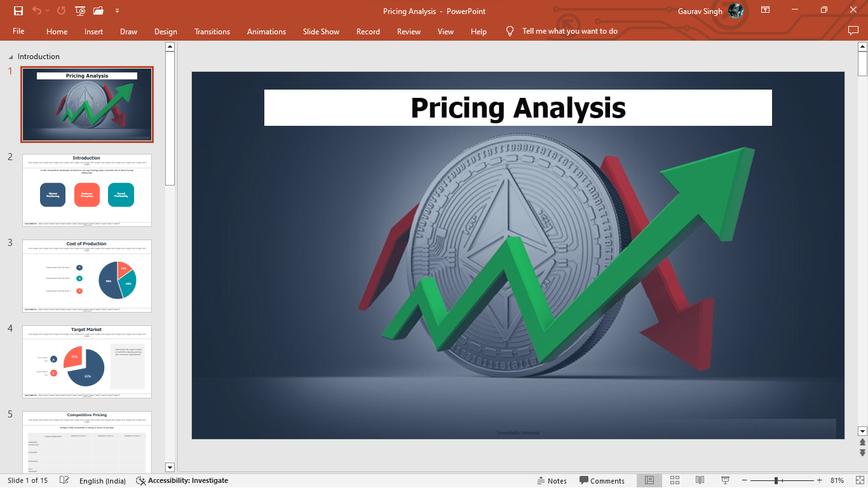Redo or repeat the last action
This screenshot has width=868, height=488.
61,11
